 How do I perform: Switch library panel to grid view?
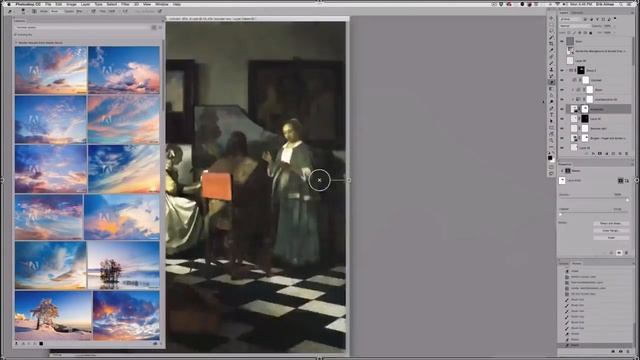[x=154, y=27]
